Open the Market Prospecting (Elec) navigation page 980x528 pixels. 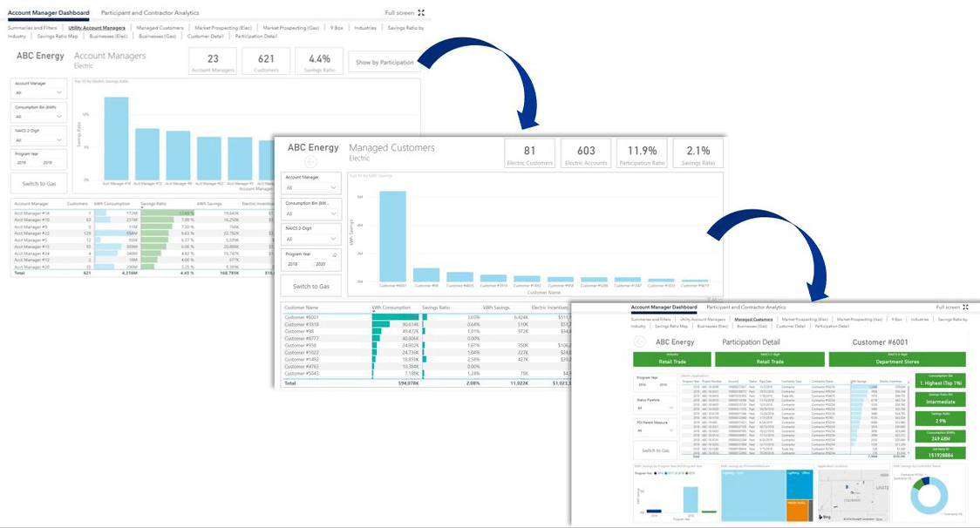[x=223, y=28]
